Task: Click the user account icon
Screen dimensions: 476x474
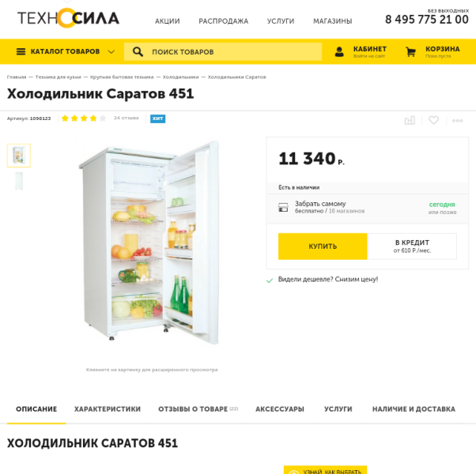Action: click(339, 52)
